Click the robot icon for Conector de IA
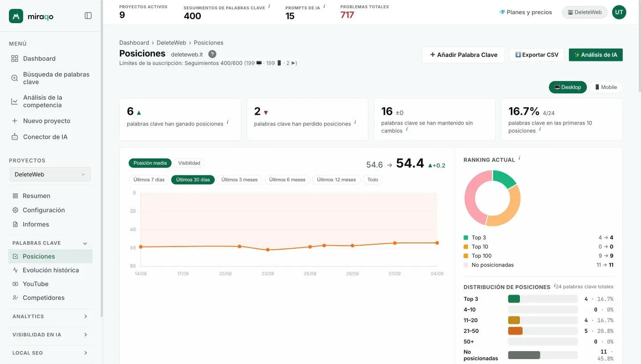Image resolution: width=641 pixels, height=364 pixels. tap(15, 137)
